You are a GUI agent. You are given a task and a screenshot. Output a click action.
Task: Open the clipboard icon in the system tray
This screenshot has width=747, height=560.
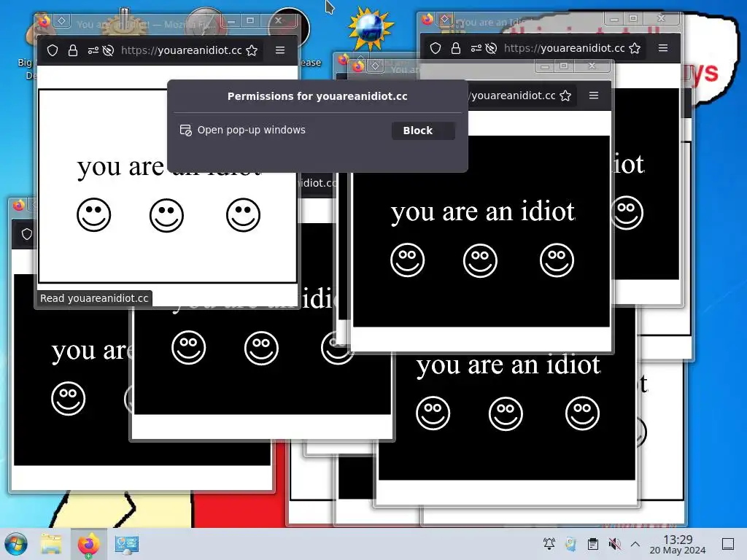(x=592, y=544)
